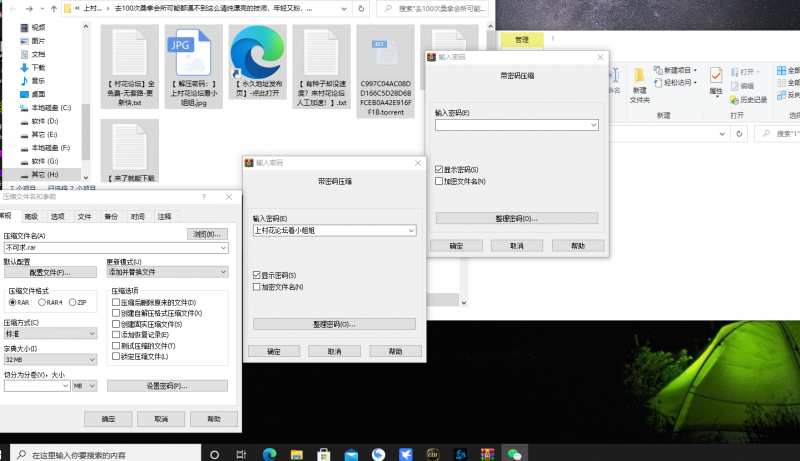The width and height of the screenshot is (800, 461).
Task: Open the dictionary size 32 MB dropdown
Action: click(x=92, y=359)
